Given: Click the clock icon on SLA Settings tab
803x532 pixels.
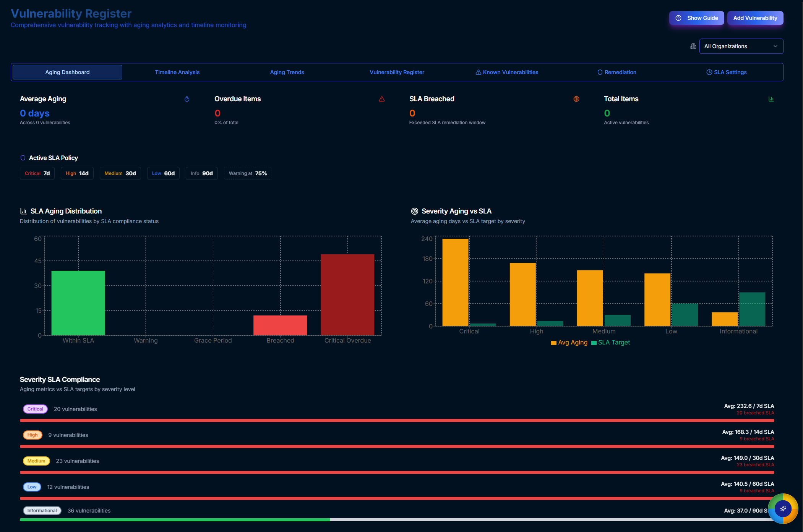Looking at the screenshot, I should point(709,72).
